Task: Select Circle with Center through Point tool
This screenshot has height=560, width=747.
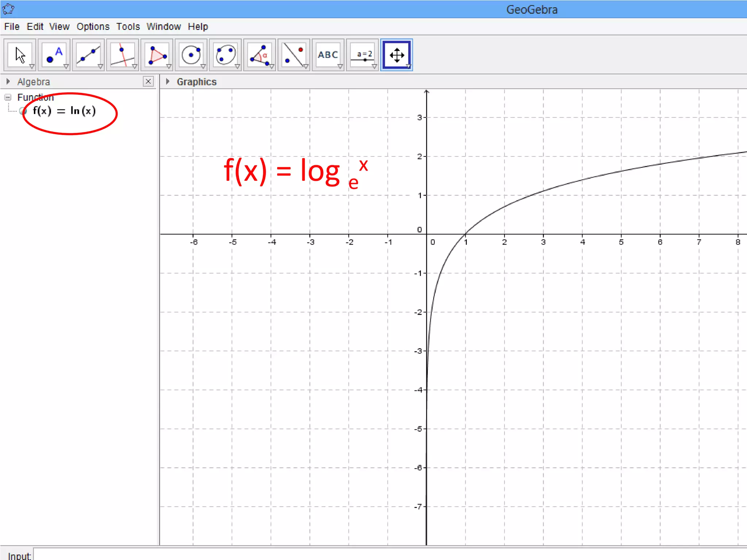Action: pyautogui.click(x=191, y=55)
